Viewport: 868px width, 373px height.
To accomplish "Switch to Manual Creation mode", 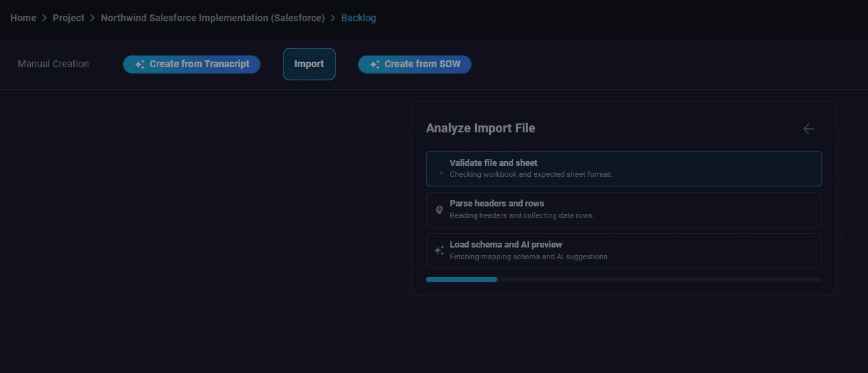I will coord(53,64).
